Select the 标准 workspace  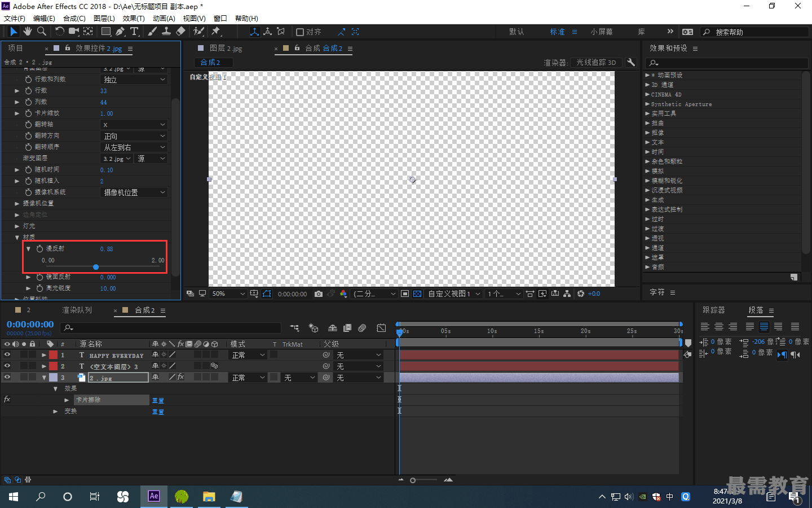coord(557,32)
